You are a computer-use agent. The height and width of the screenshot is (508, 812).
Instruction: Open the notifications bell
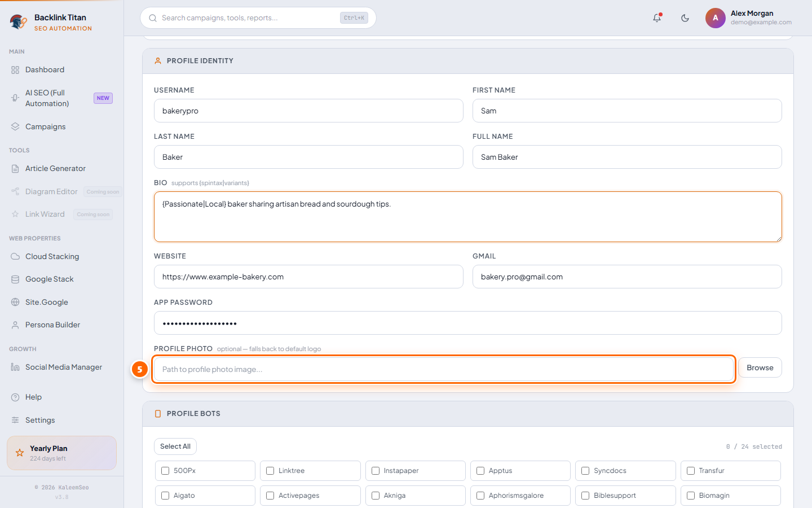(x=657, y=18)
